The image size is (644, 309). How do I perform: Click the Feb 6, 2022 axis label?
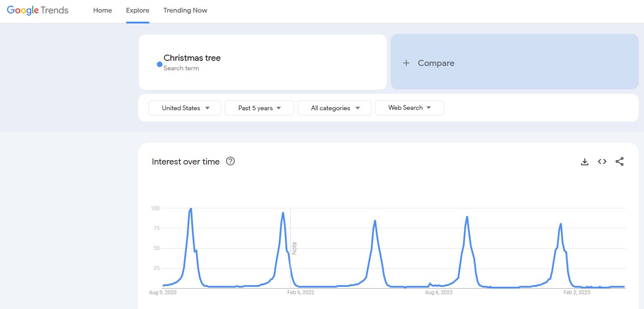[301, 292]
